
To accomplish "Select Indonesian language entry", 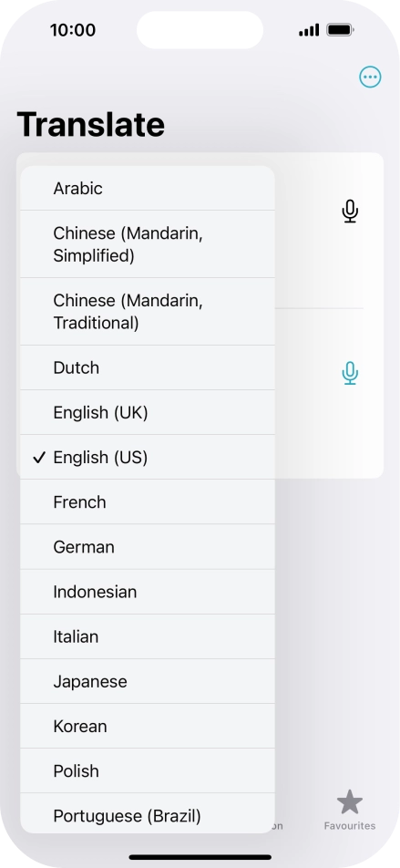I will 148,592.
